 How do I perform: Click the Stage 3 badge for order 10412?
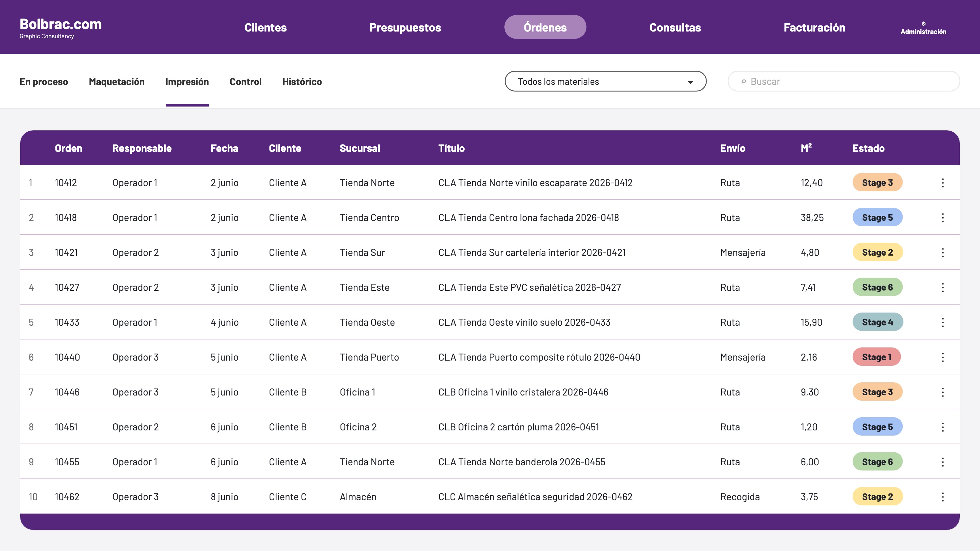pos(877,182)
